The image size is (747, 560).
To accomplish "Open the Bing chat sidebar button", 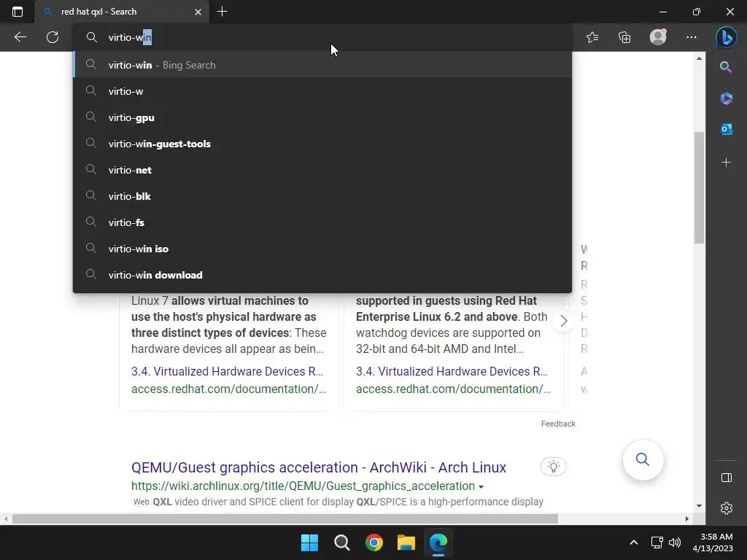I will [726, 37].
